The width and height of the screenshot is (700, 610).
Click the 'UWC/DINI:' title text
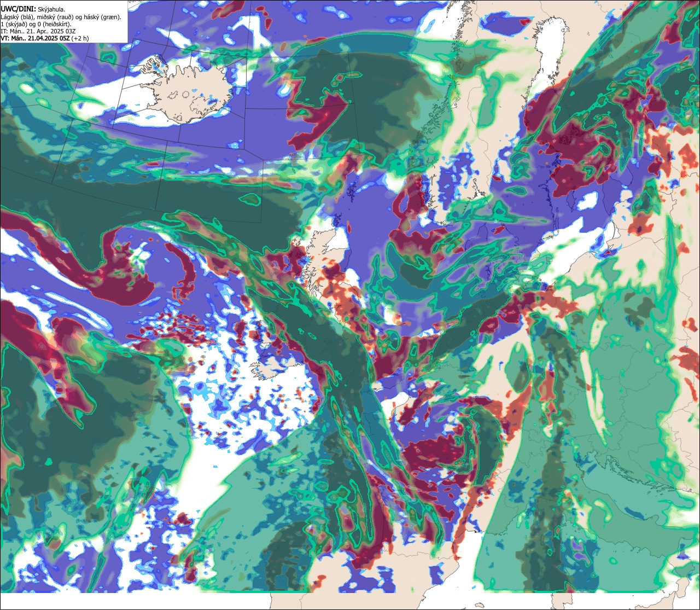coord(18,9)
